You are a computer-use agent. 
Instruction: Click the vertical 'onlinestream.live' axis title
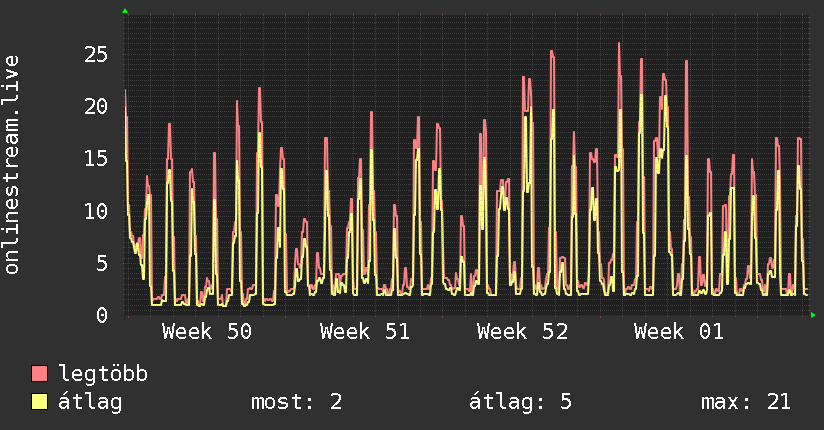click(x=11, y=165)
